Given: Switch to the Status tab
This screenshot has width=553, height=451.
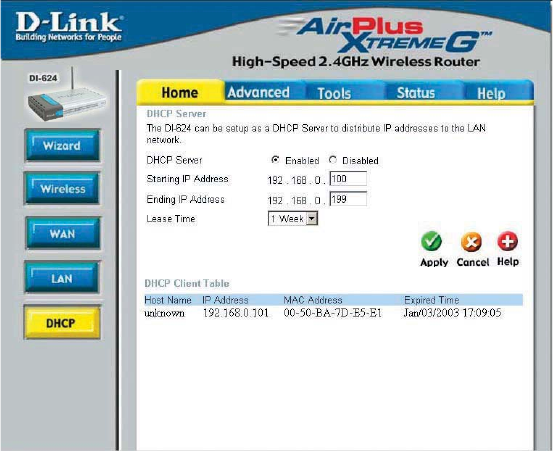Looking at the screenshot, I should 416,93.
